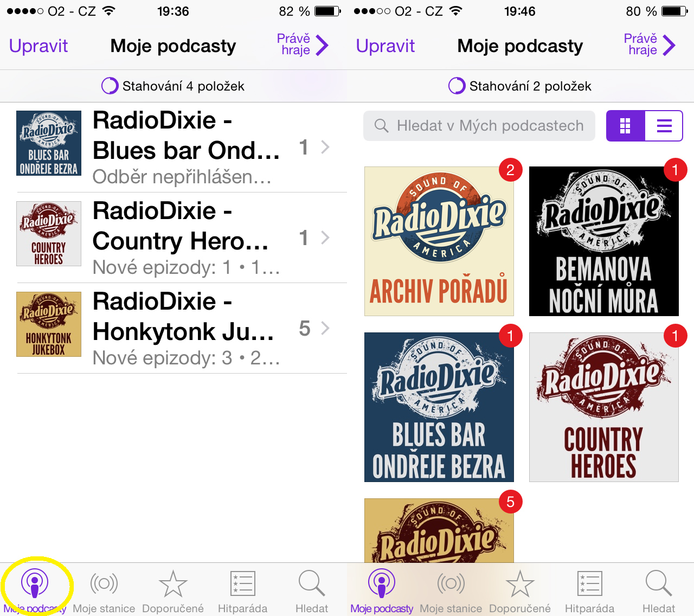Screen dimensions: 694x616
Task: Open Hledat search tab in right screen
Action: (659, 592)
